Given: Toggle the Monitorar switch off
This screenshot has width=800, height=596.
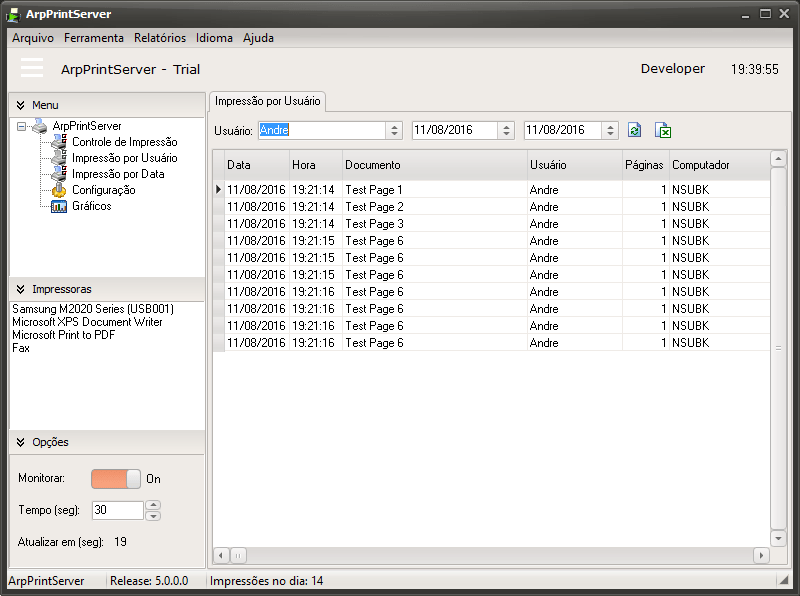Looking at the screenshot, I should [116, 479].
